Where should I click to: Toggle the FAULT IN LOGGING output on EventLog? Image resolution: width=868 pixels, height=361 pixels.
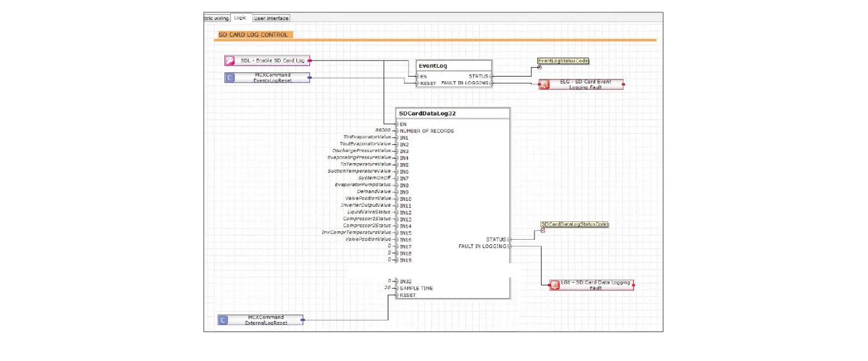(490, 84)
